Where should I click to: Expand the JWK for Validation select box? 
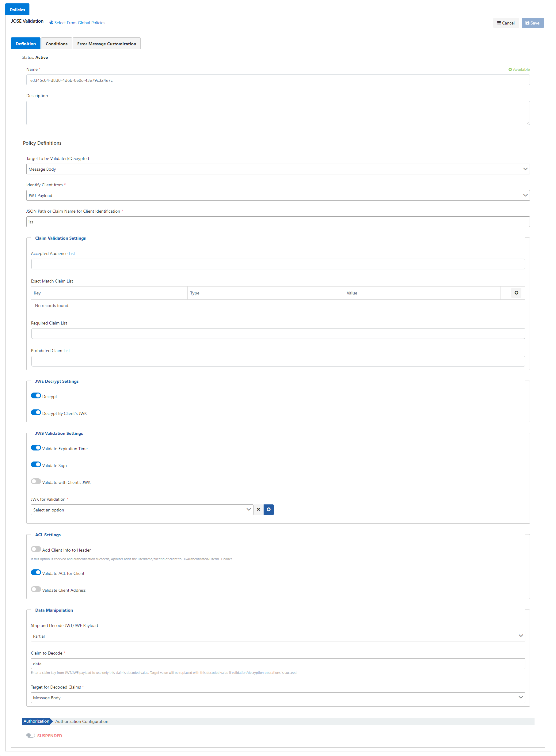tap(142, 510)
